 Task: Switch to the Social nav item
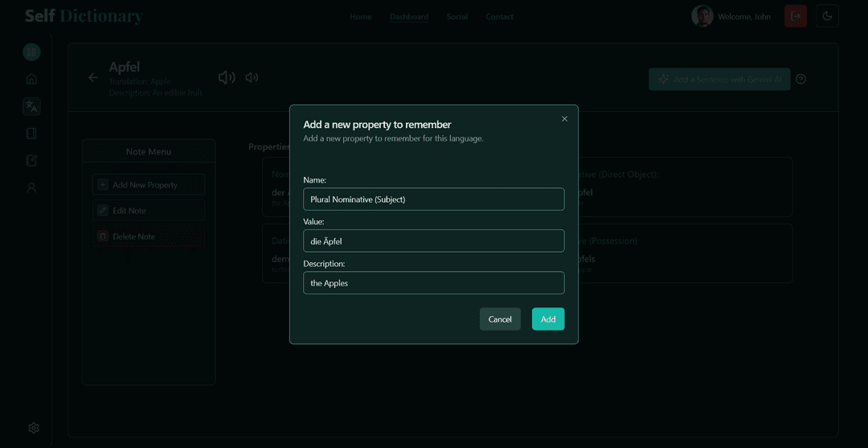[x=457, y=17]
